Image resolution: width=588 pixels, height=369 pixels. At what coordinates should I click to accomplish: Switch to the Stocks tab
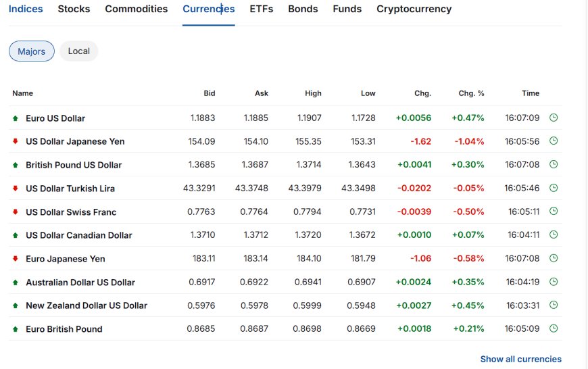coord(74,9)
